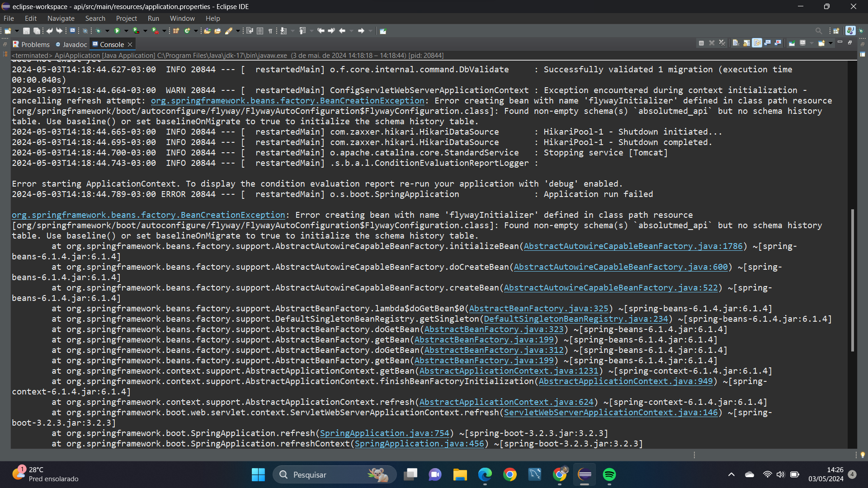Click the Next Annotation icon
Viewport: 868px width, 488px height.
[x=283, y=31]
